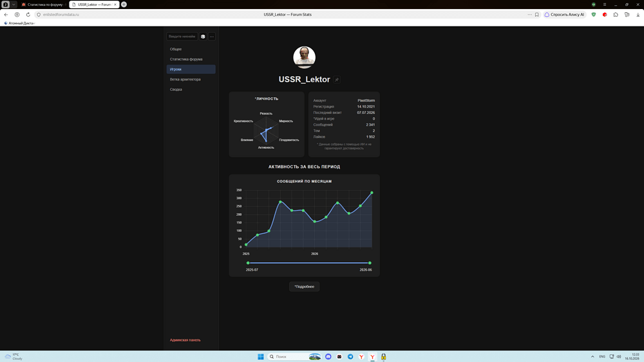Select Игроки in the sidebar
Screen dimensions: 644x362
tap(191, 70)
